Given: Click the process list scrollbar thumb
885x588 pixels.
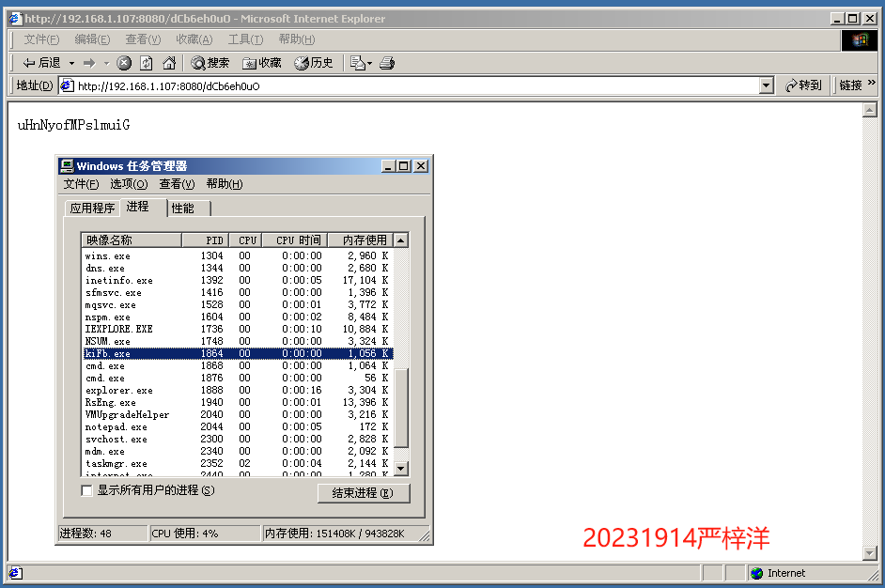Looking at the screenshot, I should (401, 408).
